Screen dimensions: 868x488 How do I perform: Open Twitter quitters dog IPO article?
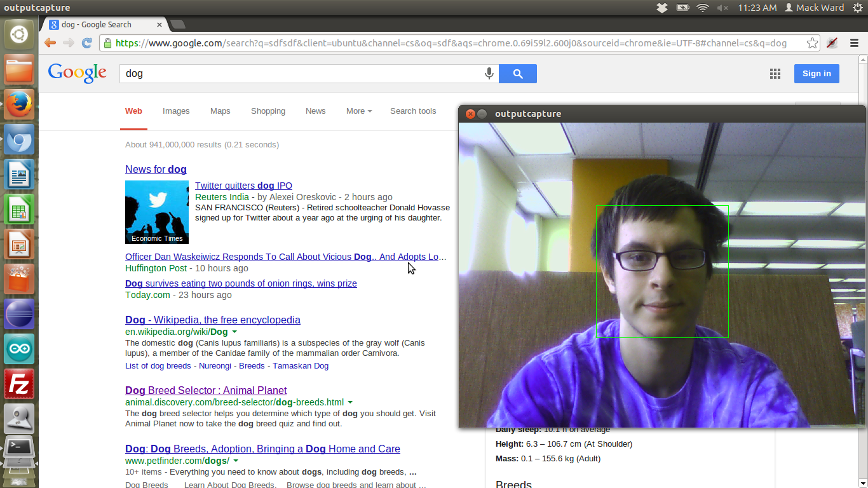click(243, 186)
